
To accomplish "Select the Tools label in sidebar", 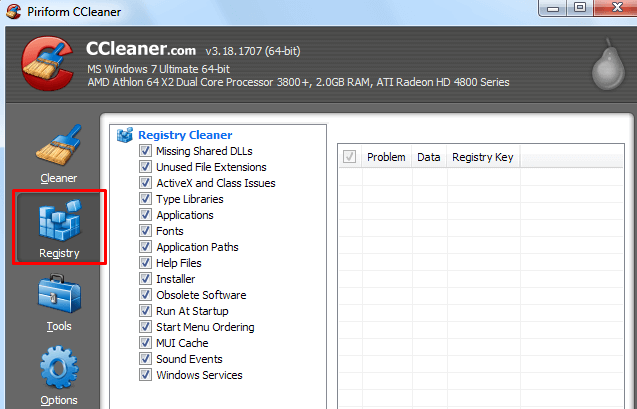I will coord(59,326).
